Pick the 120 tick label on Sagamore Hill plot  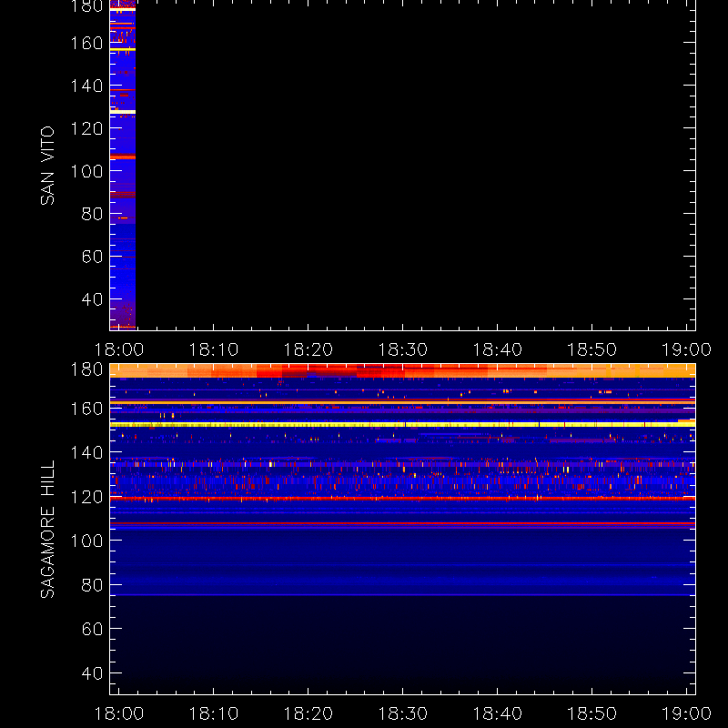[86, 497]
